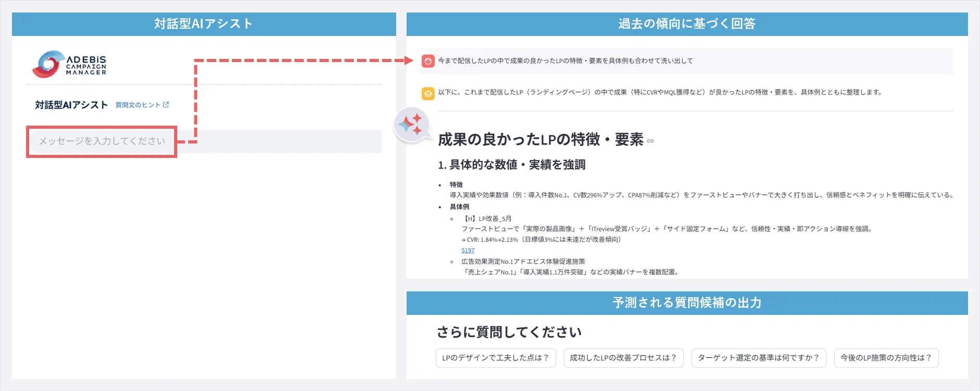The image size is (980, 391).
Task: Click the yellow AI bot avatar icon
Action: point(428,93)
